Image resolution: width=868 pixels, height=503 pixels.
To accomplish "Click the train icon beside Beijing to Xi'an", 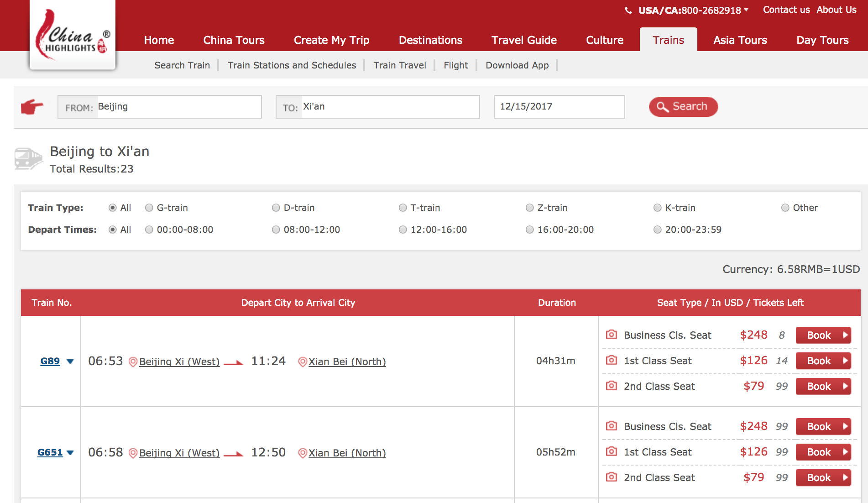I will pos(28,159).
